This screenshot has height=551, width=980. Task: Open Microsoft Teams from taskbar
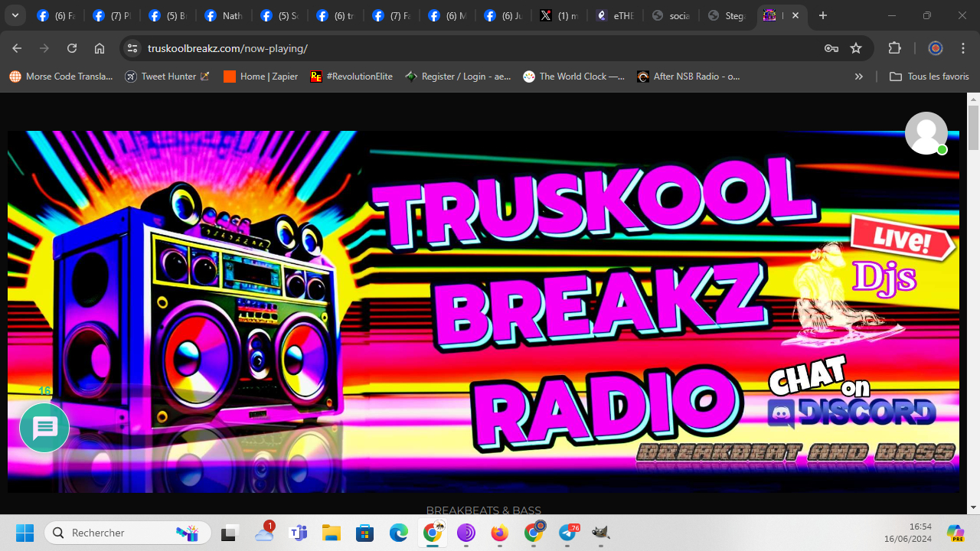(x=298, y=533)
